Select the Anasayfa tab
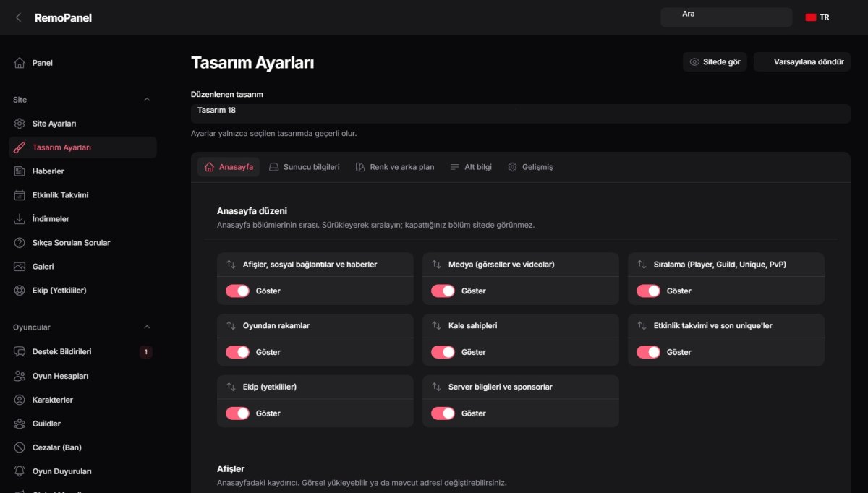 point(229,167)
